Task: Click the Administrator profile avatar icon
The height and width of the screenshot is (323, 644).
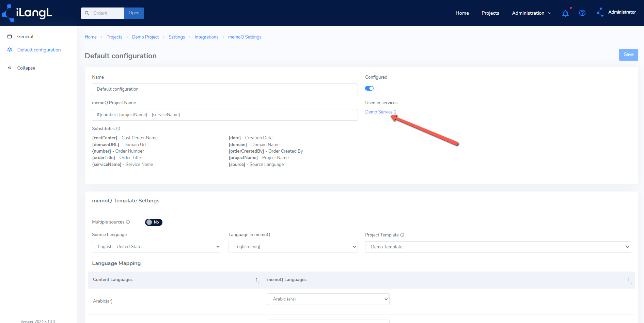Action: [600, 13]
